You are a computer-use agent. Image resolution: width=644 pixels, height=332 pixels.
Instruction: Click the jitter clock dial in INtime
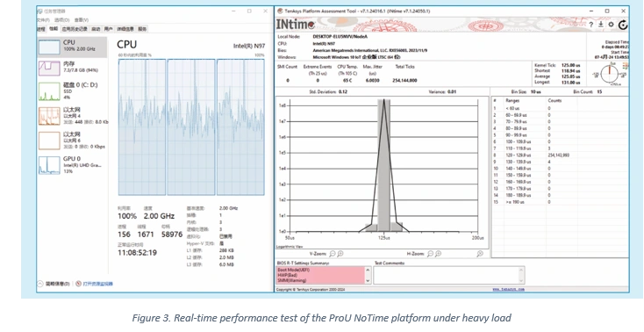click(610, 75)
